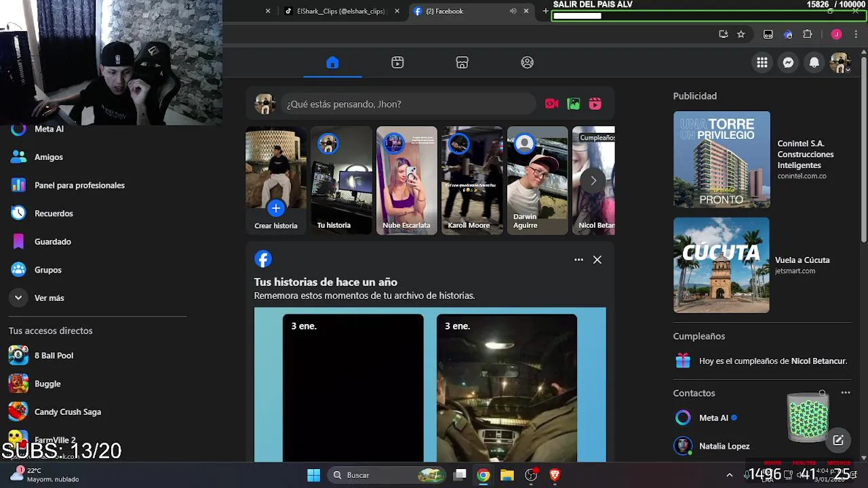This screenshot has width=868, height=488.
Task: Open the Groups tab icon in top bar
Action: (x=528, y=62)
